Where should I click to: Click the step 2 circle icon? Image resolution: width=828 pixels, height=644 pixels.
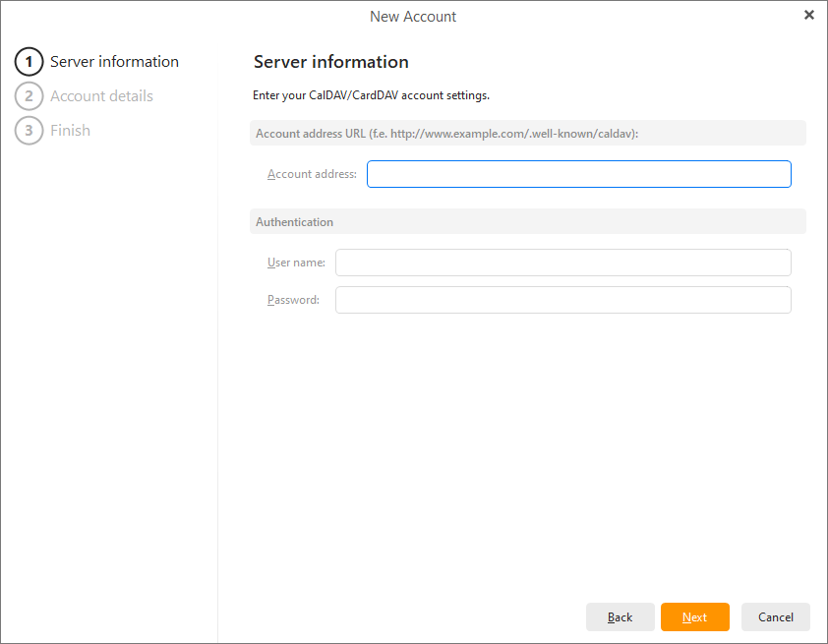(30, 96)
